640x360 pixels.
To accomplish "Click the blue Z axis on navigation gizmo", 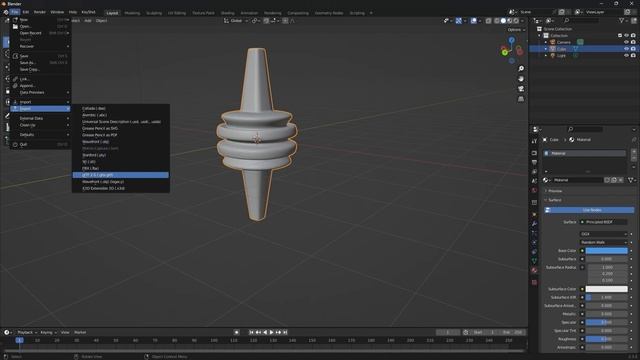I will [511, 40].
